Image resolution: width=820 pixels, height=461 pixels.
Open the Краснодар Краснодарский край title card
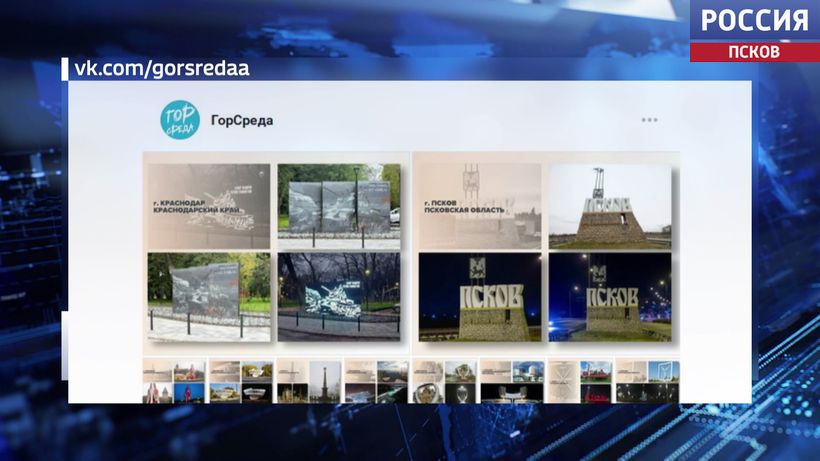click(210, 205)
